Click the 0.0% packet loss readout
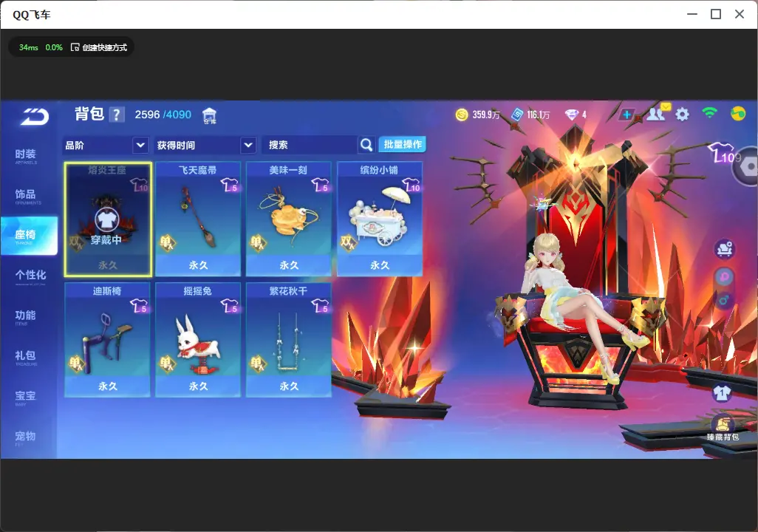This screenshot has height=532, width=758. (54, 47)
